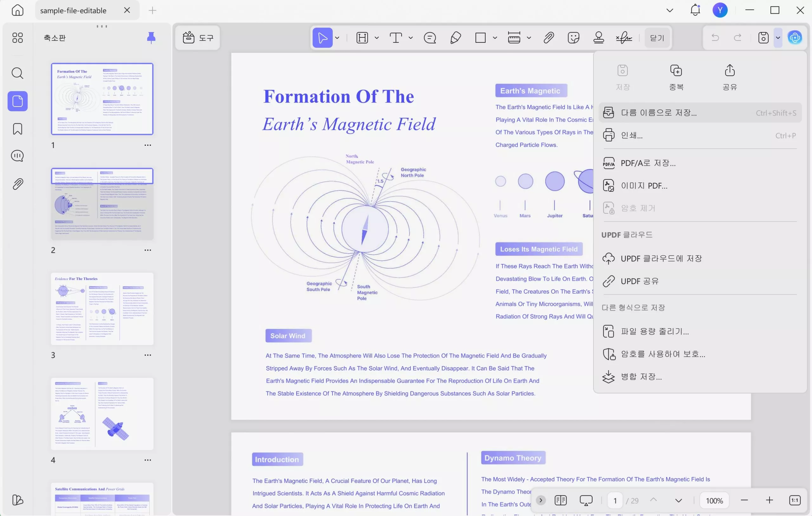Expand cursor tool dropdown arrow

click(x=337, y=38)
